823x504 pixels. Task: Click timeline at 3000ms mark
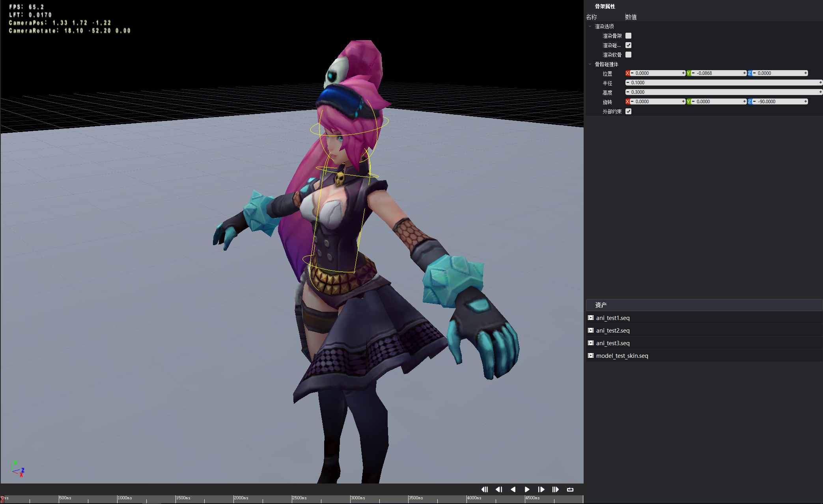click(350, 499)
